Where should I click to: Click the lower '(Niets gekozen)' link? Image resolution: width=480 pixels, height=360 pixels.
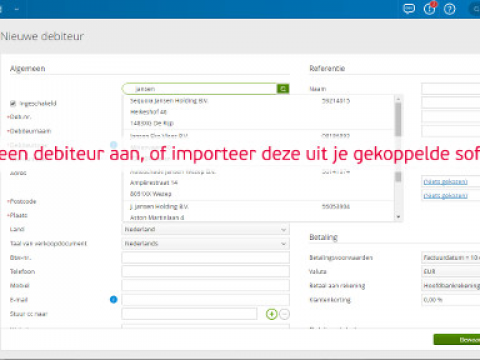pyautogui.click(x=445, y=196)
